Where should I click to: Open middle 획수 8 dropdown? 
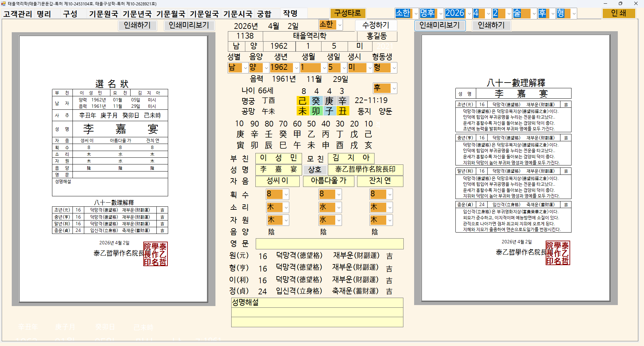coord(339,194)
